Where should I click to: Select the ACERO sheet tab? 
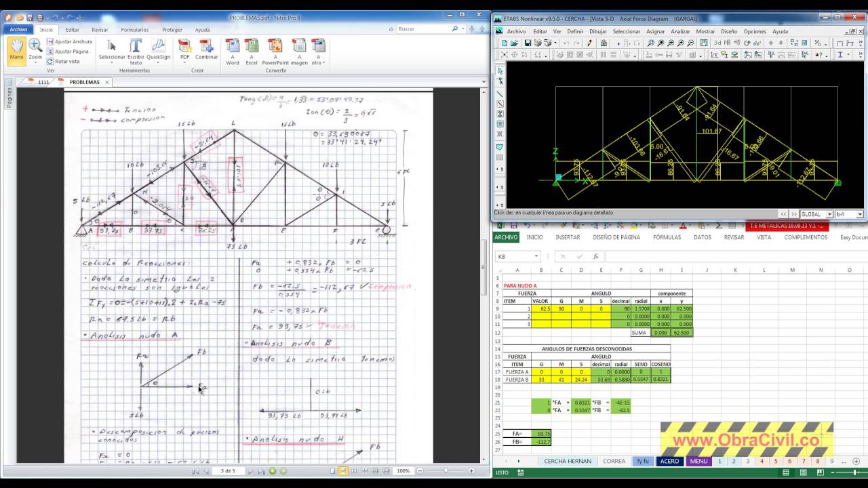click(669, 461)
